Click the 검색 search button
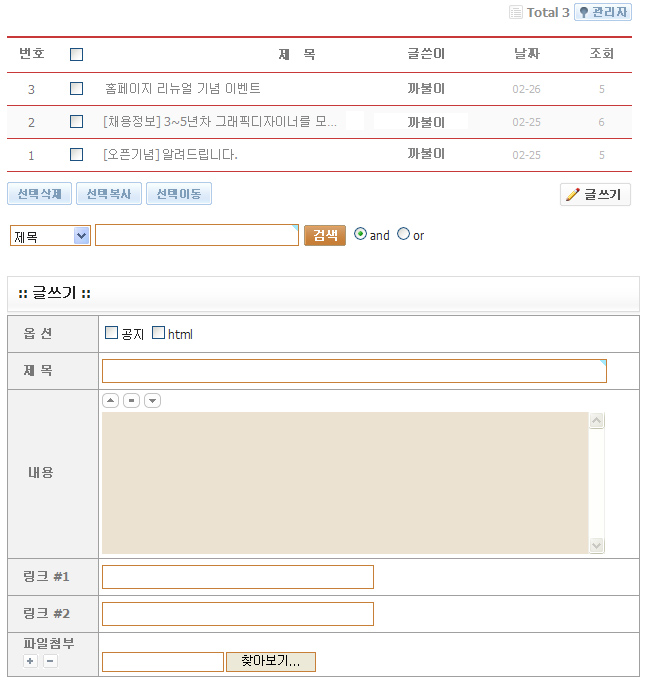The height and width of the screenshot is (700, 650). (325, 235)
